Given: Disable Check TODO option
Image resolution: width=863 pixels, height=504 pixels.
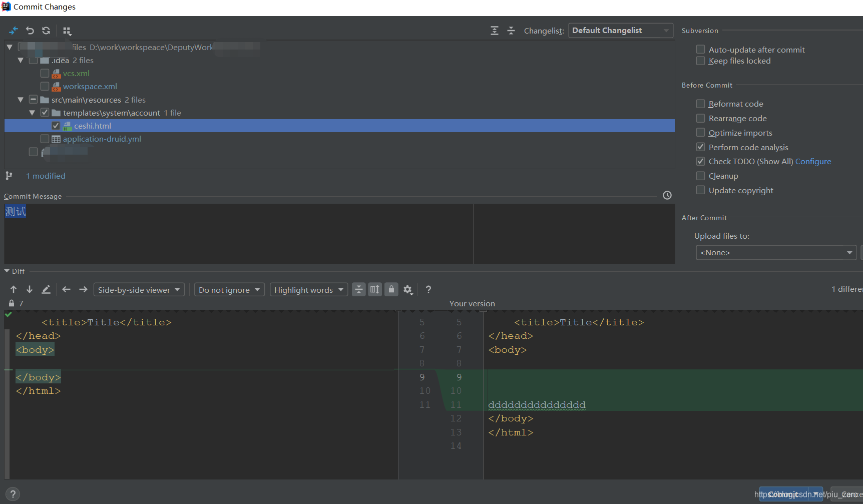Looking at the screenshot, I should click(x=701, y=161).
